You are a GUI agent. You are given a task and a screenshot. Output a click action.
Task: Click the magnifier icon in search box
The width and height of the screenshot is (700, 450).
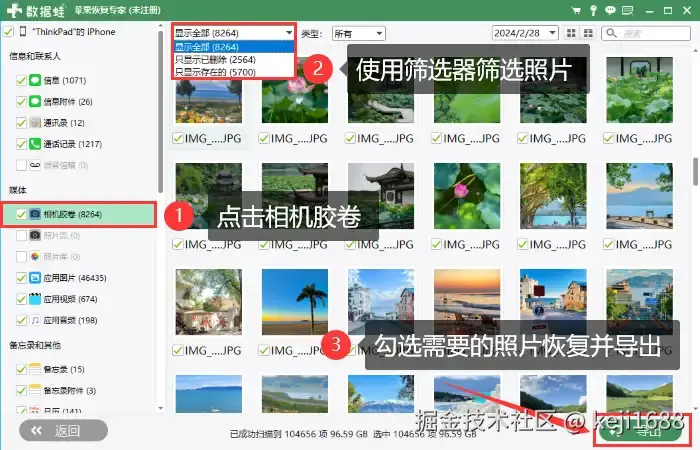[612, 33]
